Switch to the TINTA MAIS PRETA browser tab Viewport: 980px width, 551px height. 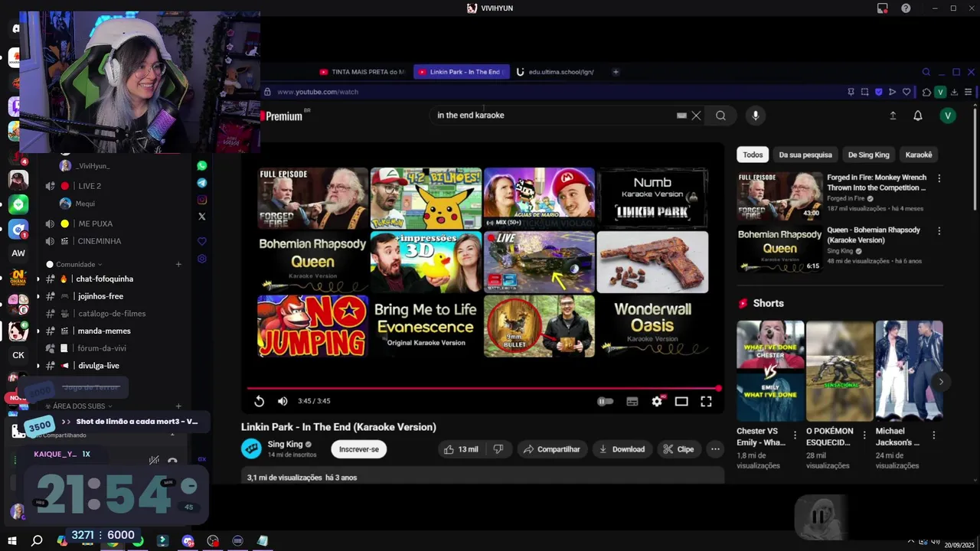[x=363, y=72]
